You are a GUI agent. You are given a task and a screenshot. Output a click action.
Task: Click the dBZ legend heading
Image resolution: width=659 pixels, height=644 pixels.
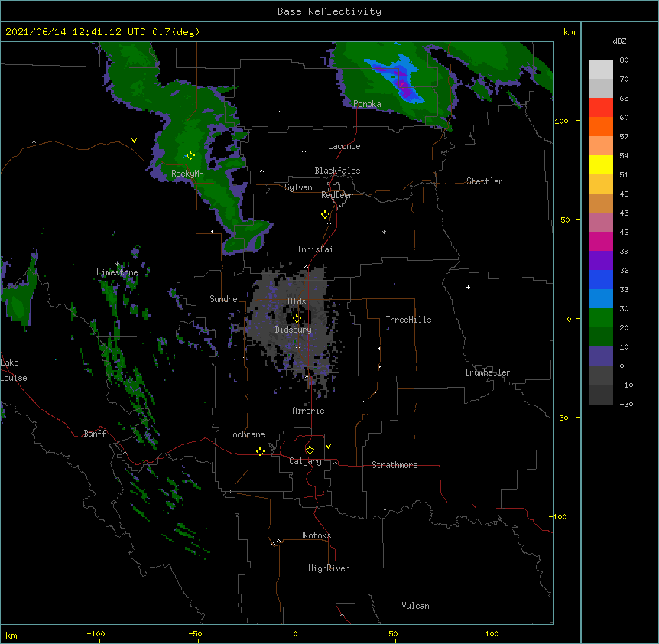(619, 41)
